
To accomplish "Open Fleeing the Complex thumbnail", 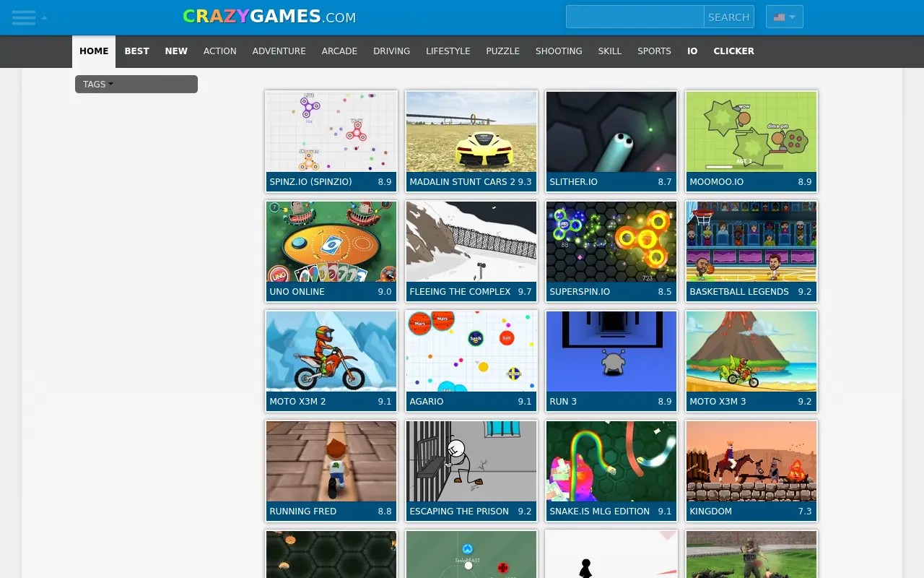I will (x=471, y=241).
